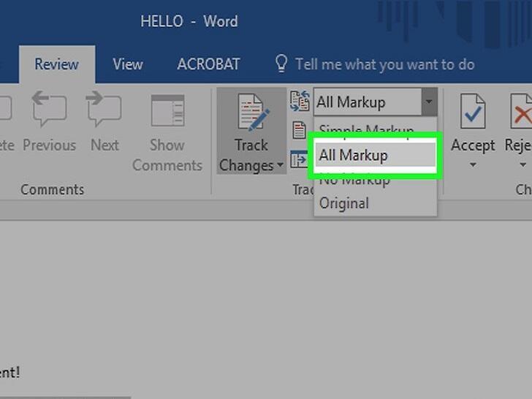This screenshot has height=399, width=532.
Task: Click the Reject change red X icon
Action: [x=521, y=111]
